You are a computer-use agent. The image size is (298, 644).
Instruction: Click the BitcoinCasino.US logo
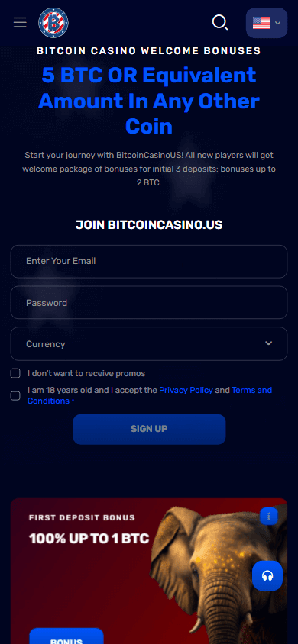coord(53,23)
